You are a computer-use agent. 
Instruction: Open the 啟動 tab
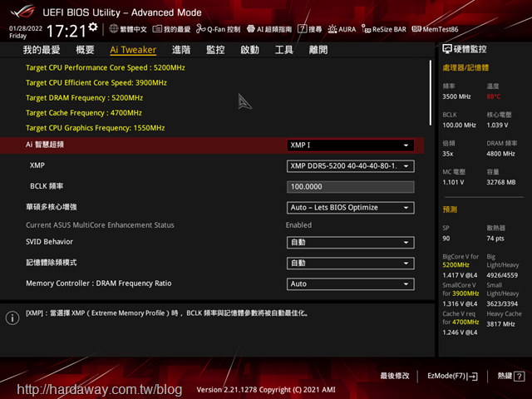click(x=249, y=50)
